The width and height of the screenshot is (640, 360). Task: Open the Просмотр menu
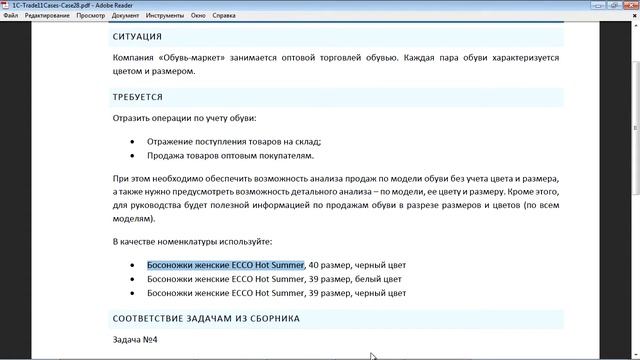pyautogui.click(x=91, y=16)
